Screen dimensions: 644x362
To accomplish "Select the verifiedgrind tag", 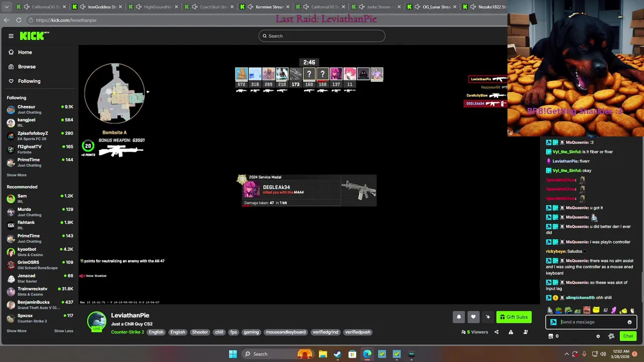I will click(325, 332).
